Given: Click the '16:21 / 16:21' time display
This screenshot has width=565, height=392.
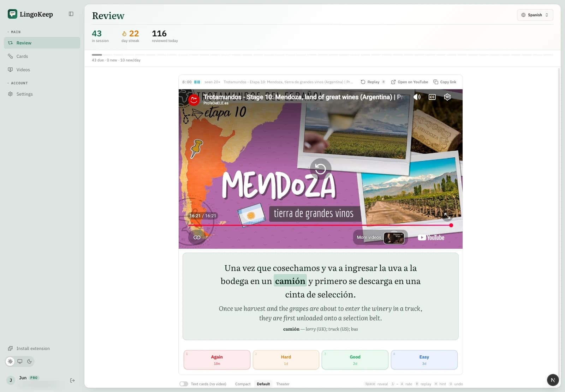Looking at the screenshot, I should [x=203, y=216].
